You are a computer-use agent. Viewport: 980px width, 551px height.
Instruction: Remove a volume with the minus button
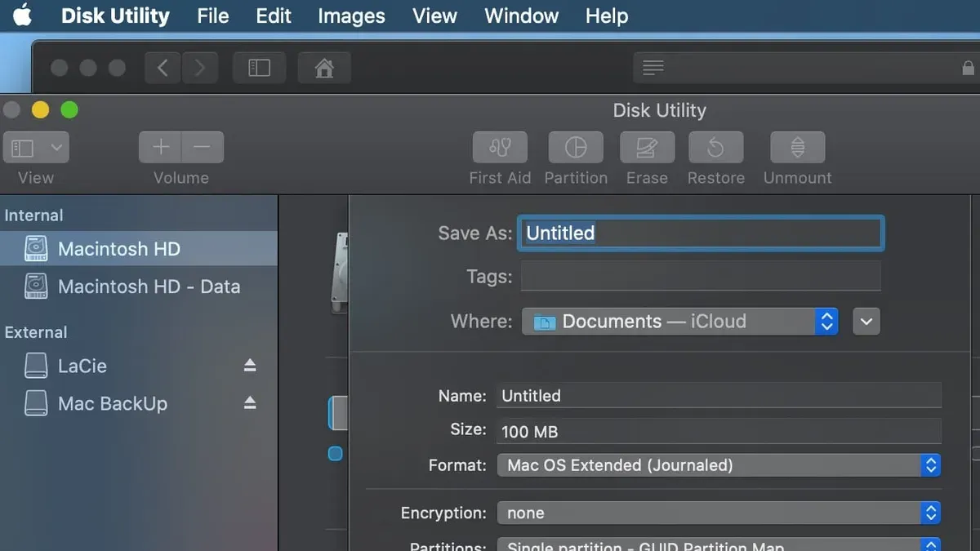coord(203,148)
